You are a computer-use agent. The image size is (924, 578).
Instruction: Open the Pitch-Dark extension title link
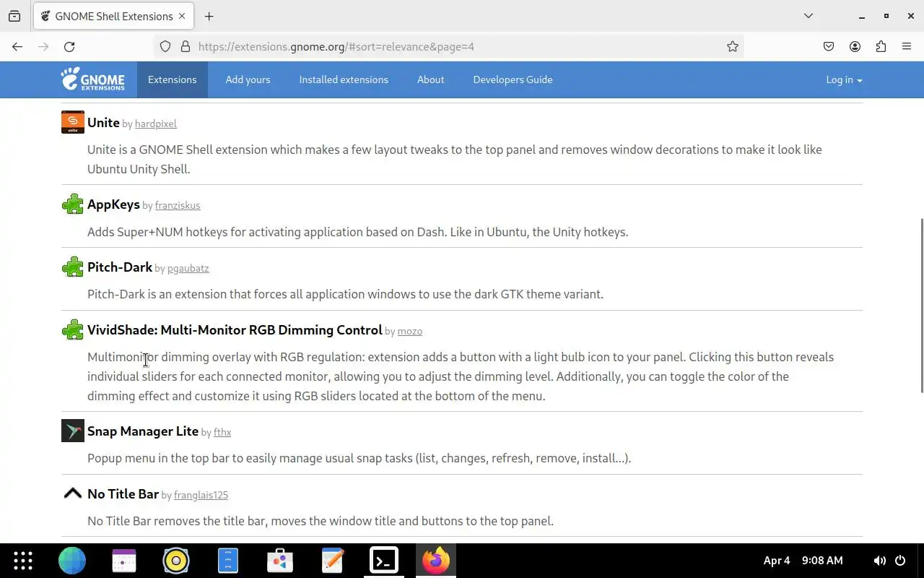click(x=120, y=267)
